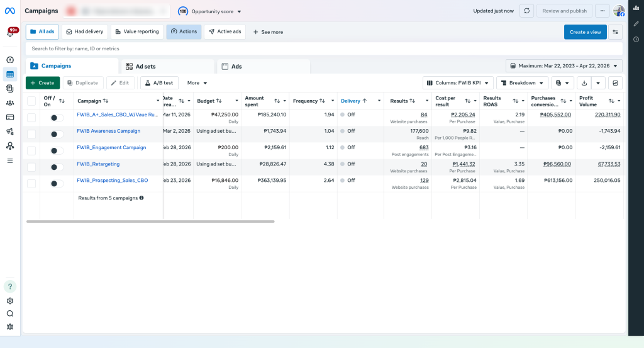This screenshot has width=644, height=348.
Task: Click the green Create button
Action: click(43, 83)
